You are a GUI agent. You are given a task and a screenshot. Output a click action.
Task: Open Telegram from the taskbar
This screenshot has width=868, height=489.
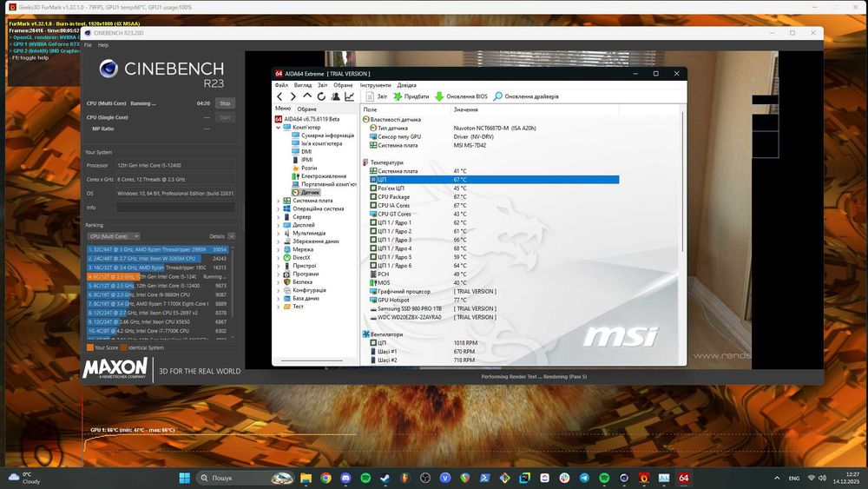[584, 478]
